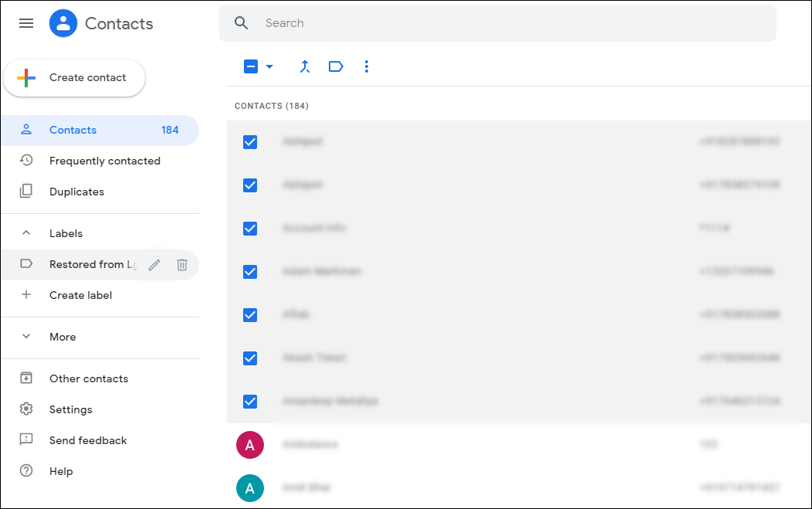Viewport: 812px width, 509px height.
Task: Open the more actions three-dot menu
Action: [367, 66]
